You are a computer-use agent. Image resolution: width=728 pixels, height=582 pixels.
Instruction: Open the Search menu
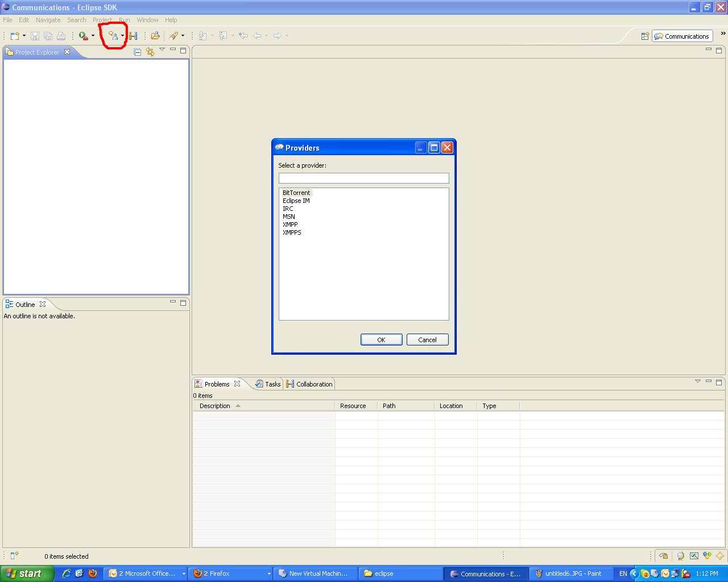click(x=77, y=20)
